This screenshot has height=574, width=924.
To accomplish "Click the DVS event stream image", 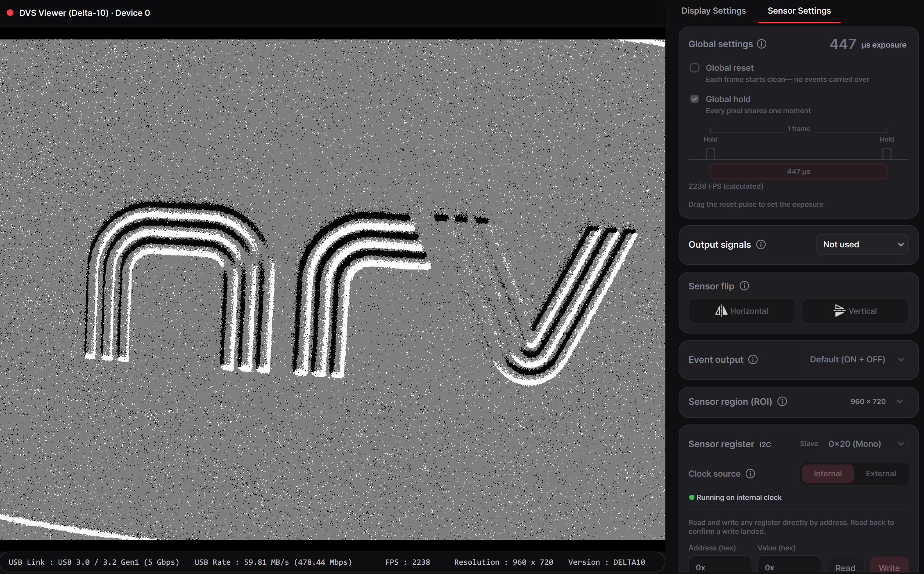I will coord(333,290).
